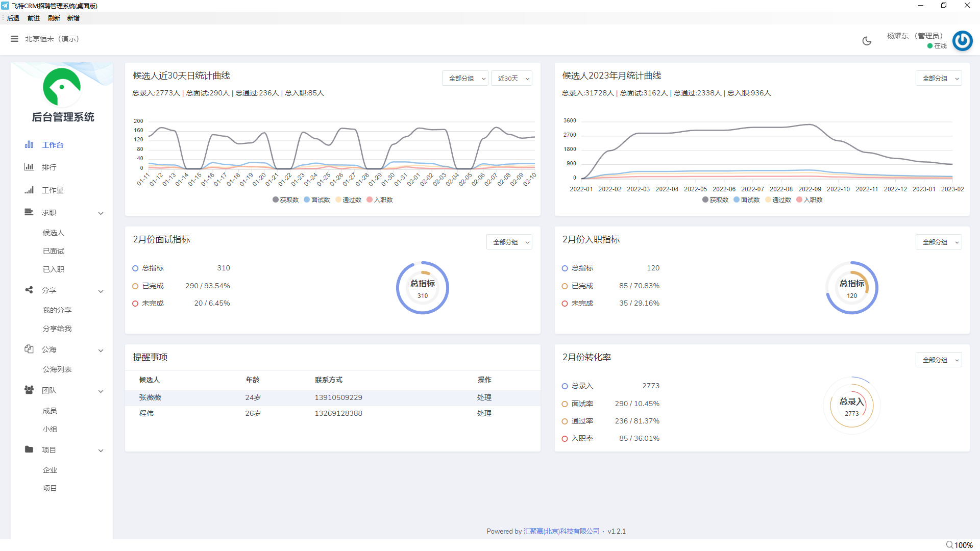Image resolution: width=980 pixels, height=551 pixels.
Task: Click 处理 for 张薇薇 reminder
Action: pyautogui.click(x=484, y=397)
